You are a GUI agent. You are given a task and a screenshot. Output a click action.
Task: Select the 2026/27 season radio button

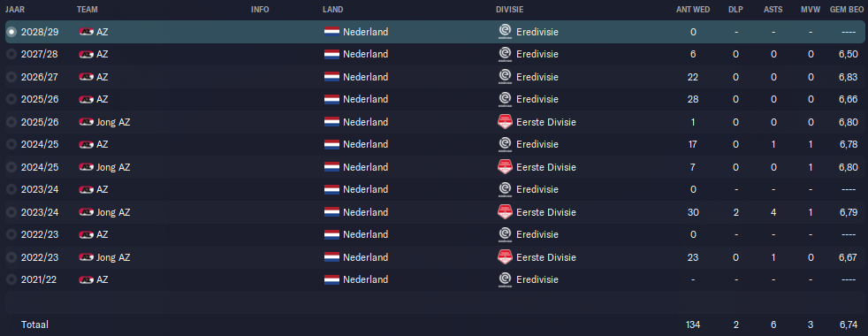click(x=11, y=77)
